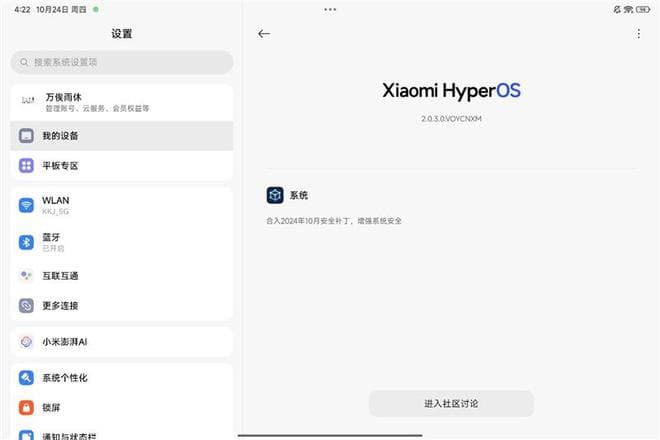Tap the WLAN wifi icon

coord(27,205)
